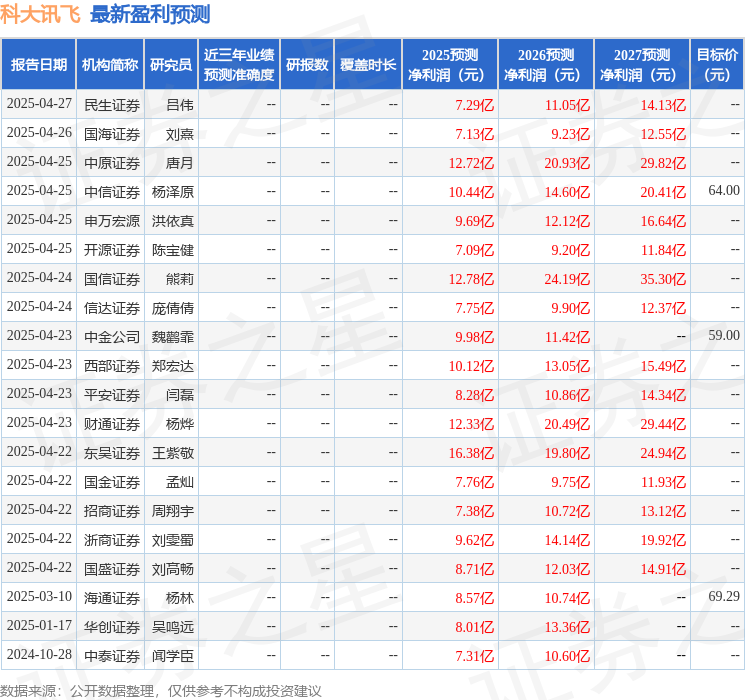This screenshot has width=745, height=700.
Task: Click the 35.30亿 forecast value
Action: (662, 279)
